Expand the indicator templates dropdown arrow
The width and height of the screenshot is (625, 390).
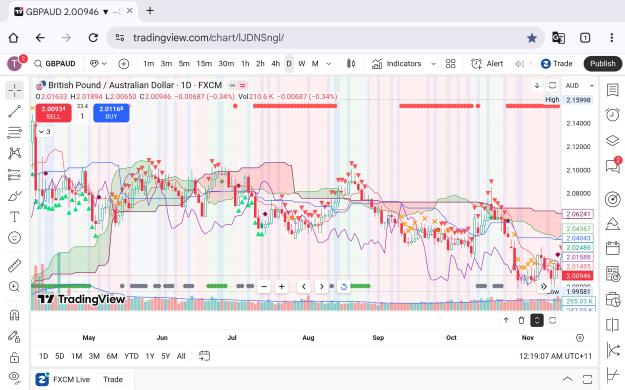coord(433,63)
